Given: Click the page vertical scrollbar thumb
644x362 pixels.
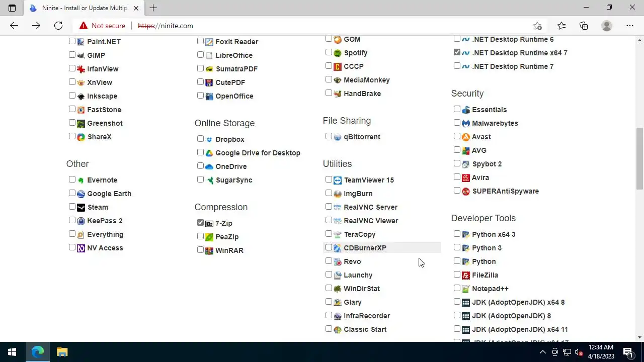Looking at the screenshot, I should [x=639, y=158].
